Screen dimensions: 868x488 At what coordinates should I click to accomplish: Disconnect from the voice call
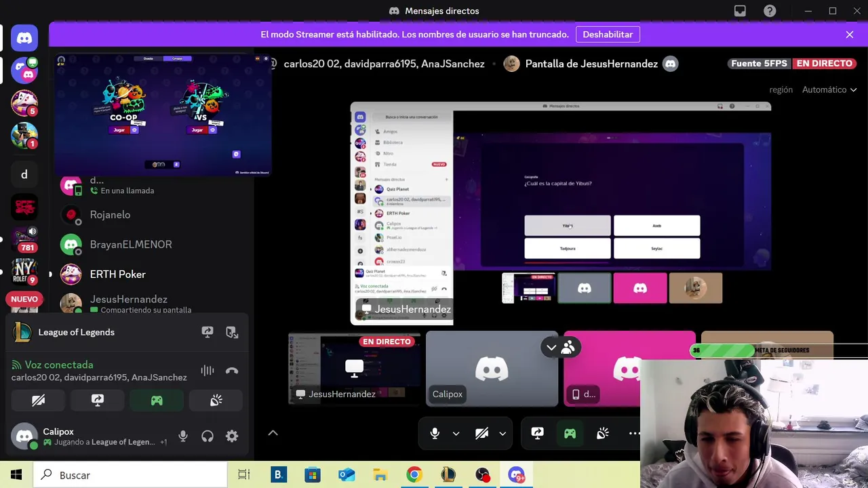click(x=232, y=371)
